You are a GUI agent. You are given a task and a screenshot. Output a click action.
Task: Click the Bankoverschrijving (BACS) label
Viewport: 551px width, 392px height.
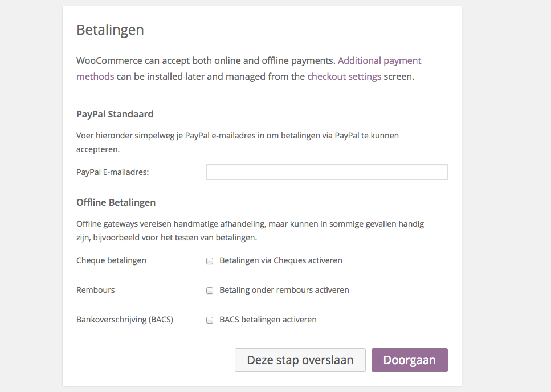[125, 320]
